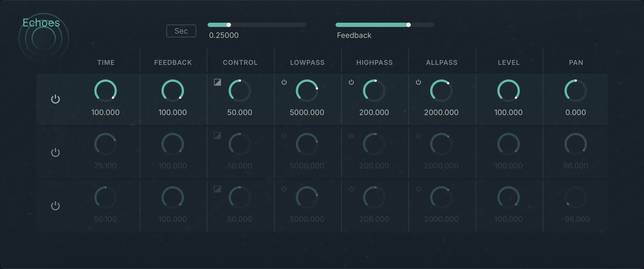644x269 pixels.
Task: Click the Control mode icon for the second tap
Action: [217, 136]
